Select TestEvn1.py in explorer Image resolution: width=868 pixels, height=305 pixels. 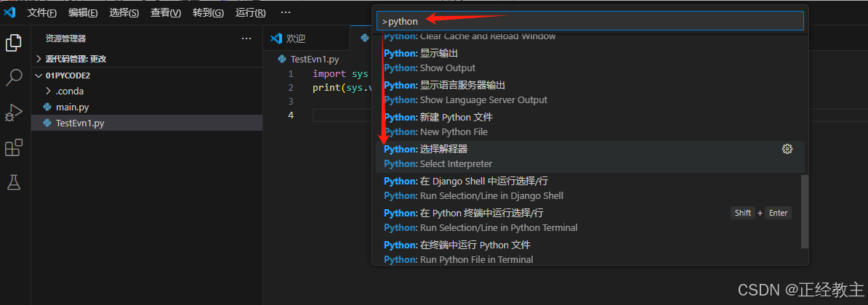147,123
